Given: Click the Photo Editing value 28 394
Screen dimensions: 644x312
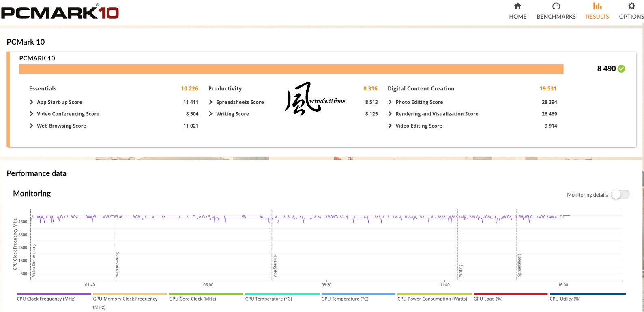Looking at the screenshot, I should click(x=550, y=102).
